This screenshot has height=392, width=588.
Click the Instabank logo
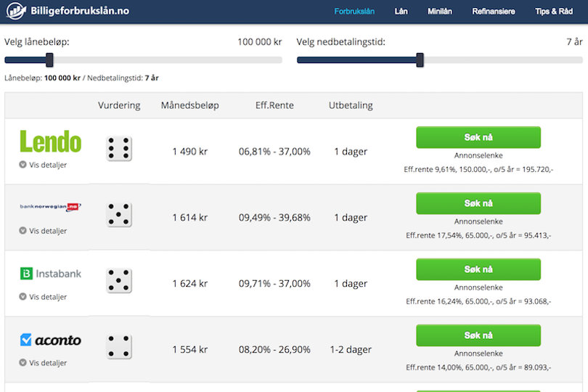[50, 274]
